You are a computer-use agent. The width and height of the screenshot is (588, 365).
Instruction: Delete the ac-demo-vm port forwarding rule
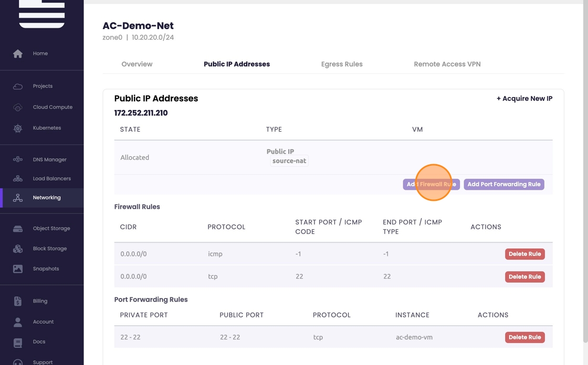(524, 337)
